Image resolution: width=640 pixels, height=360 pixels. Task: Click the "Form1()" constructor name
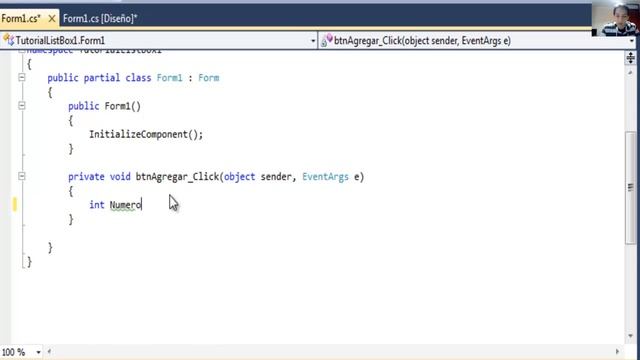(x=122, y=106)
